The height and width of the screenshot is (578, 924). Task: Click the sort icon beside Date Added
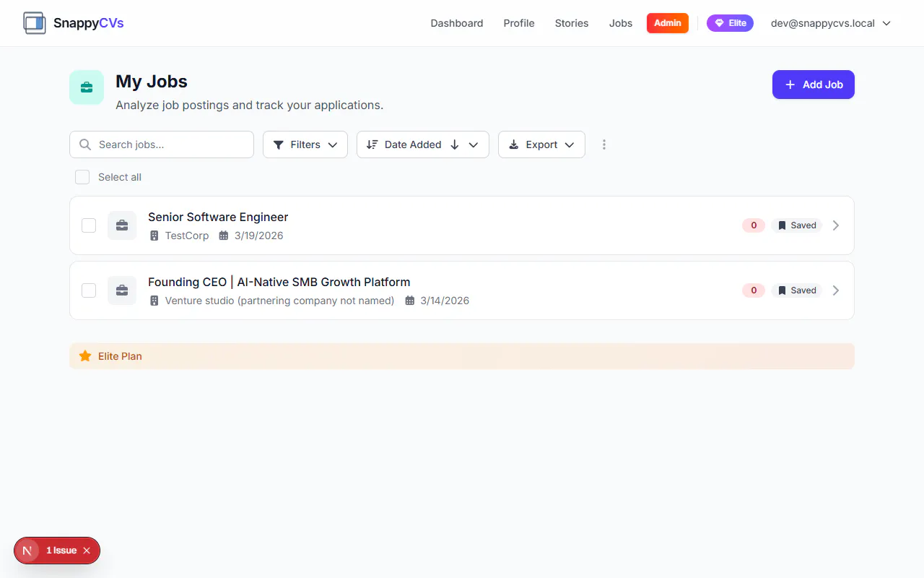pyautogui.click(x=372, y=144)
